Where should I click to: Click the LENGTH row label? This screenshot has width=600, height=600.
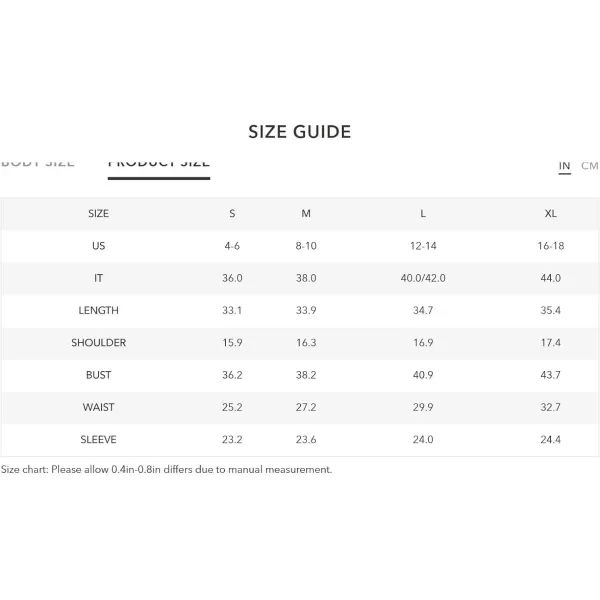[x=98, y=310]
